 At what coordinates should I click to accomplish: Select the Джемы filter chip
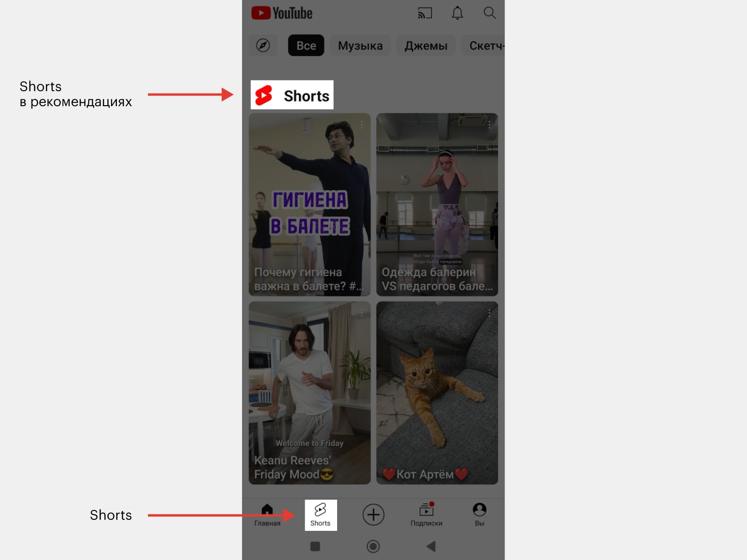coord(426,46)
